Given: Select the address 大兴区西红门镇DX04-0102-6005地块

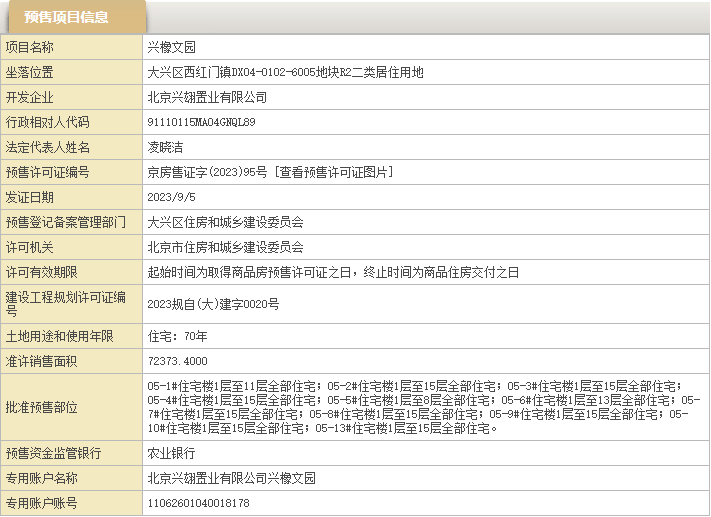Looking at the screenshot, I should pyautogui.click(x=243, y=72).
